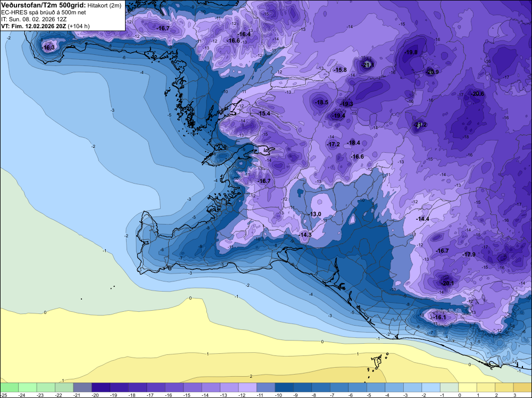
Task: Click the pale yellow legend swatch labeled 0
Action: pyautogui.click(x=467, y=387)
